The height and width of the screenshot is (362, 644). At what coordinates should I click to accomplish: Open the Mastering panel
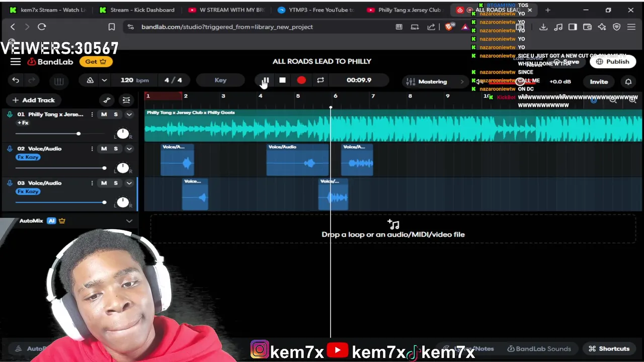tap(436, 81)
